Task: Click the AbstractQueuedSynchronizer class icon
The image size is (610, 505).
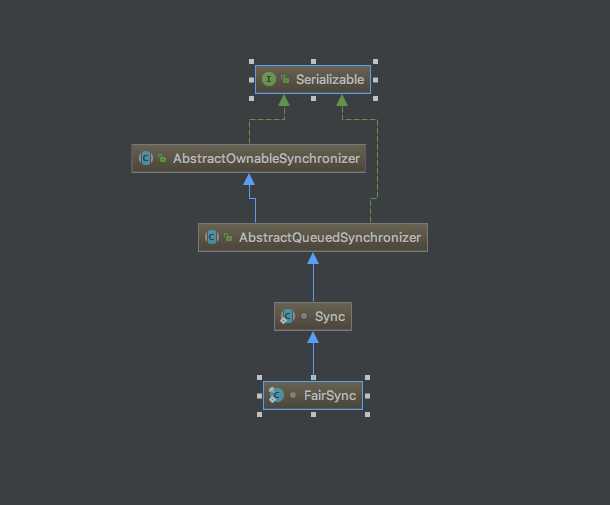Action: [x=212, y=237]
